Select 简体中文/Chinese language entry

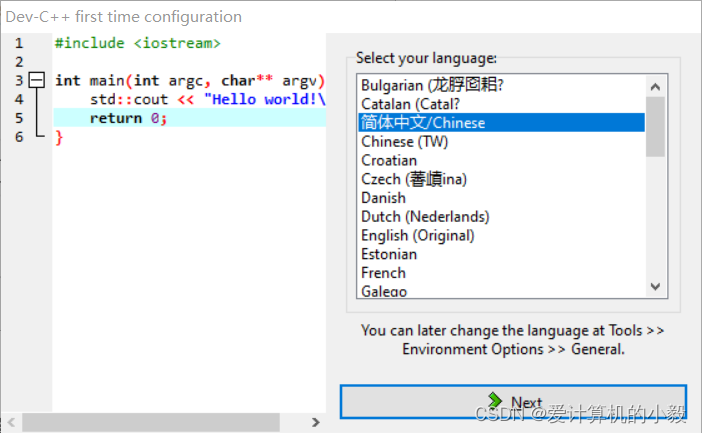pos(501,123)
